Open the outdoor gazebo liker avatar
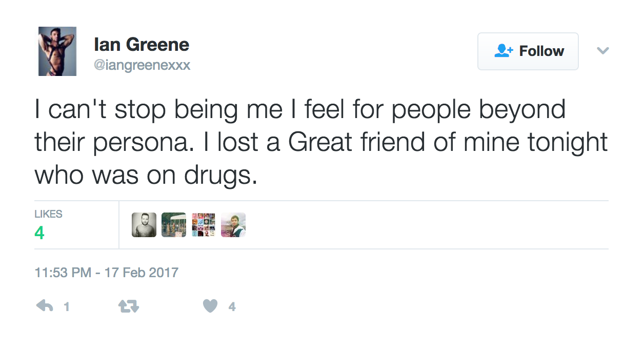644x347 pixels. (x=174, y=225)
